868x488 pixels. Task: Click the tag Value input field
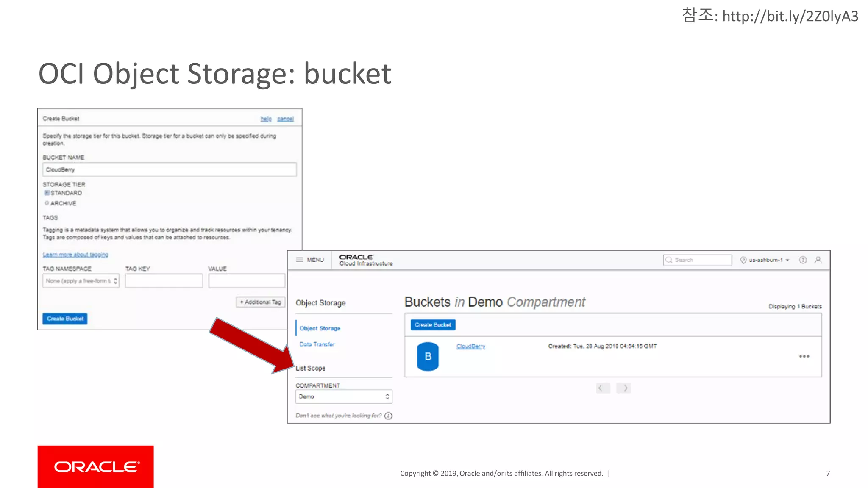point(247,281)
